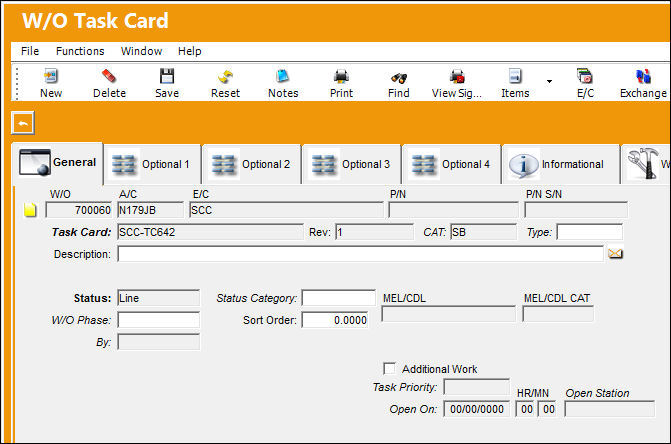Switch to the Optional 1 tab
671x444 pixels.
(152, 165)
